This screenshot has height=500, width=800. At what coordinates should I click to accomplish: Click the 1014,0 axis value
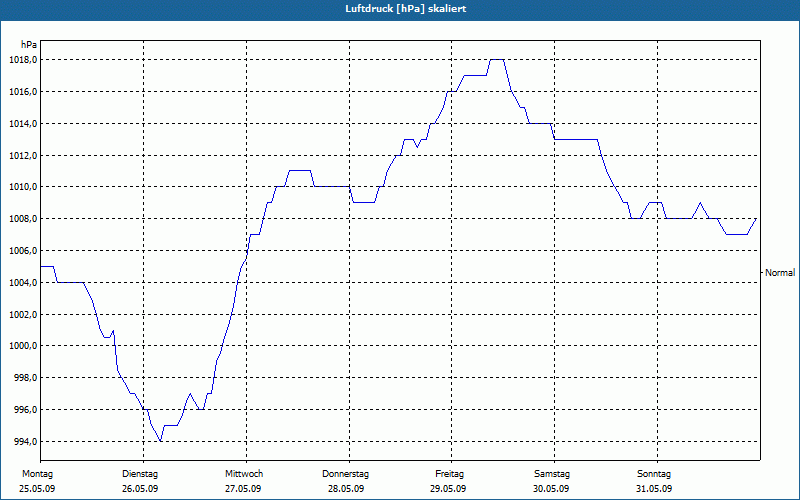tap(22, 124)
